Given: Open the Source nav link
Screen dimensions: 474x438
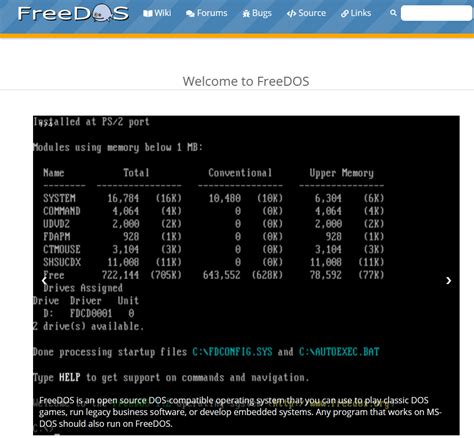Looking at the screenshot, I should [306, 13].
